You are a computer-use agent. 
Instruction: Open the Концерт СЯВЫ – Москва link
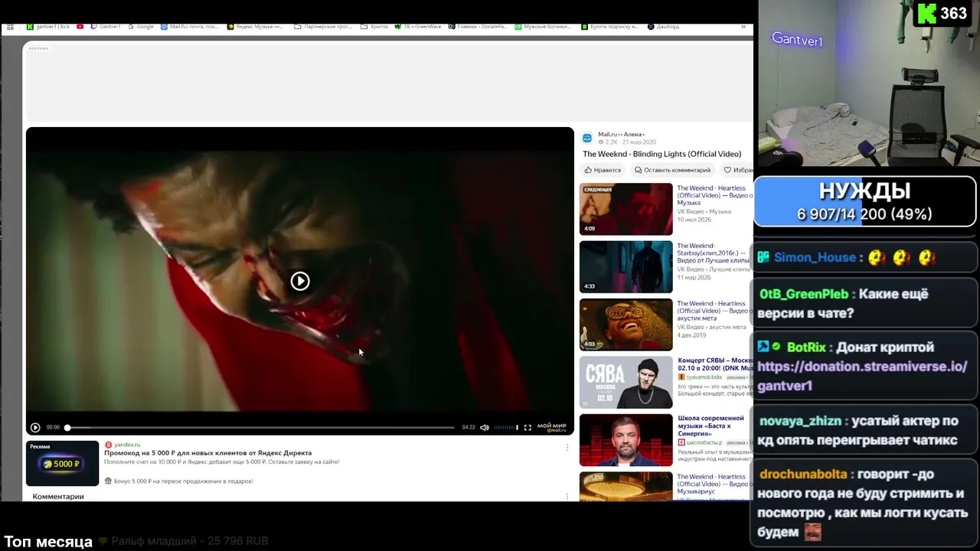715,364
